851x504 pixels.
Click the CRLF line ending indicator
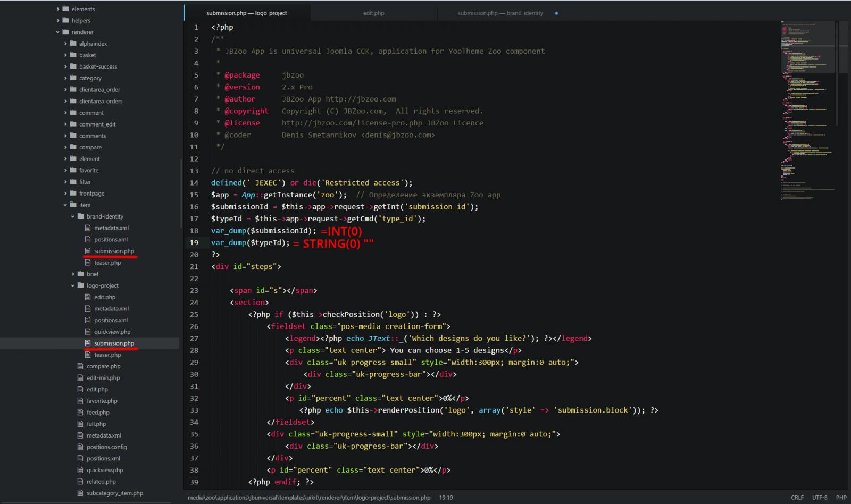(x=797, y=498)
